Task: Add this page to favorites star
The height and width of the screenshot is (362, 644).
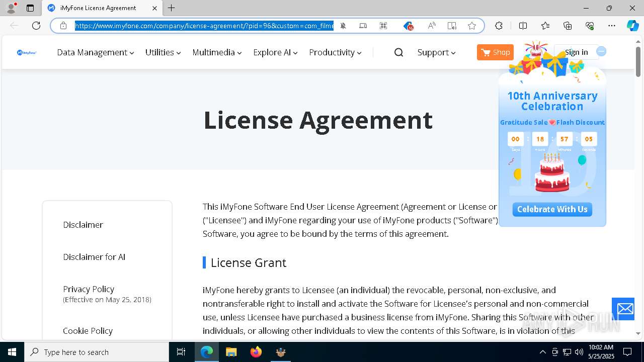Action: click(472, 26)
